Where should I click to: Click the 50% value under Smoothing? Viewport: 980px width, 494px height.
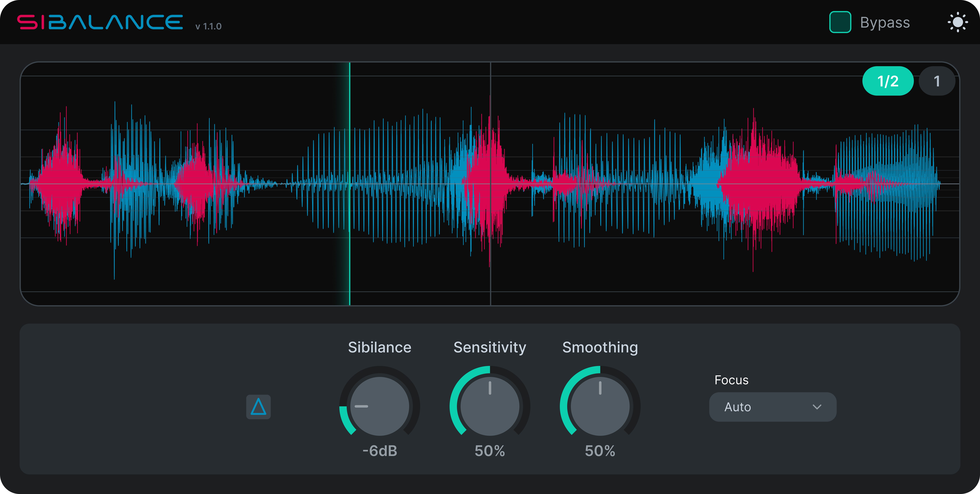click(600, 451)
